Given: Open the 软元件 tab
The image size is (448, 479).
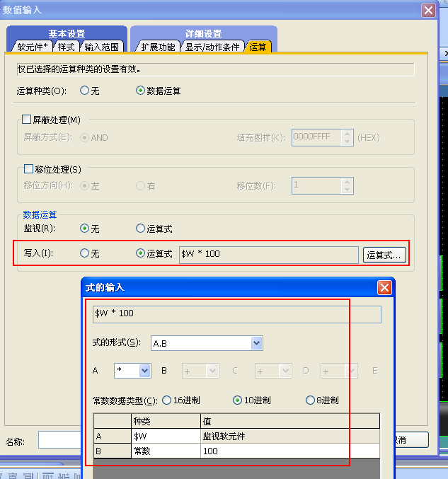Looking at the screenshot, I should pos(33,47).
